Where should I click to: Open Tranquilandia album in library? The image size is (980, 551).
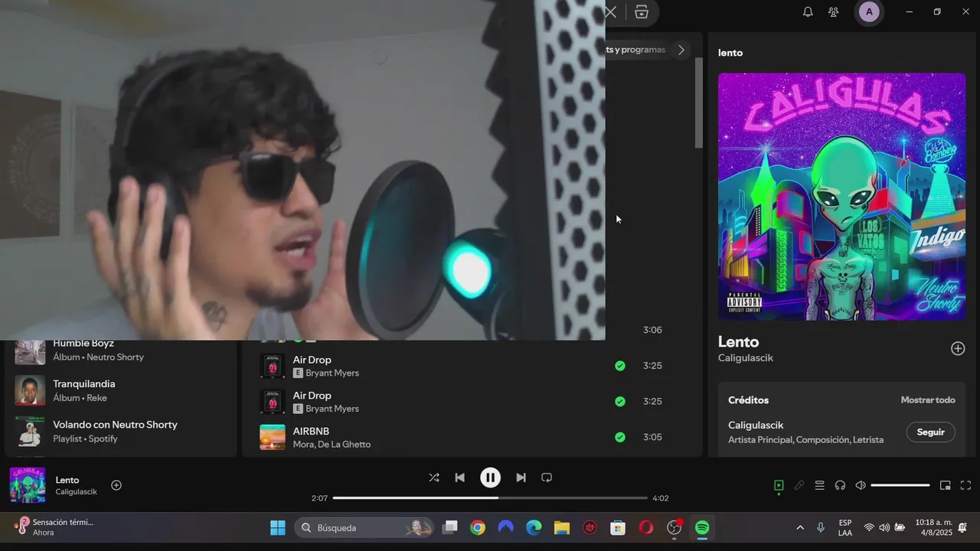coord(84,384)
